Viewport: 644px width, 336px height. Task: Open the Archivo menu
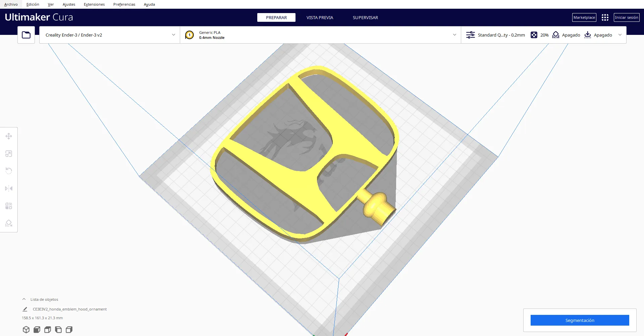(x=11, y=4)
